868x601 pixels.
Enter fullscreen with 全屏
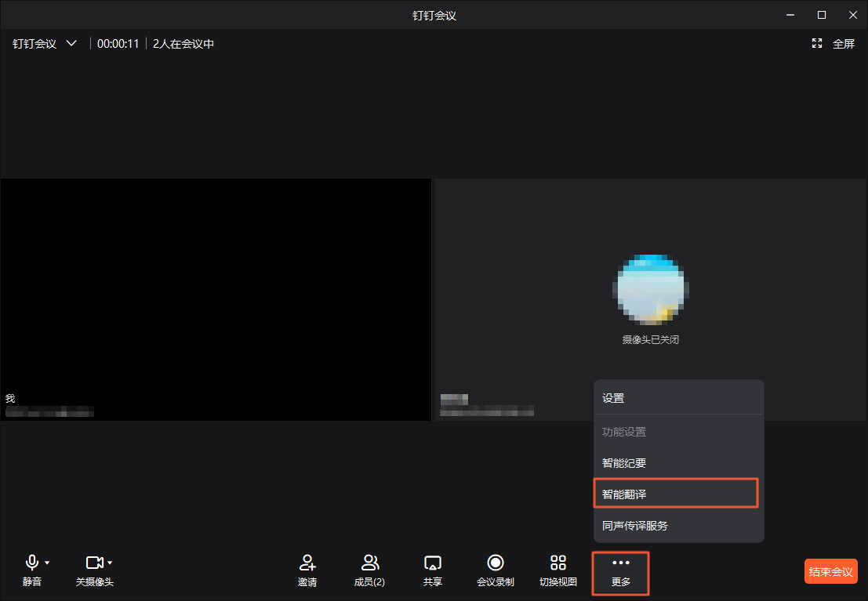(833, 44)
